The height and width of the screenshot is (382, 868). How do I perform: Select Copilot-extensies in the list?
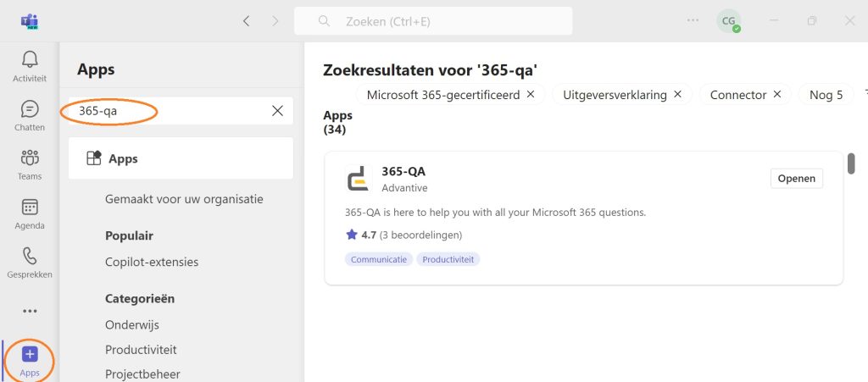point(152,262)
